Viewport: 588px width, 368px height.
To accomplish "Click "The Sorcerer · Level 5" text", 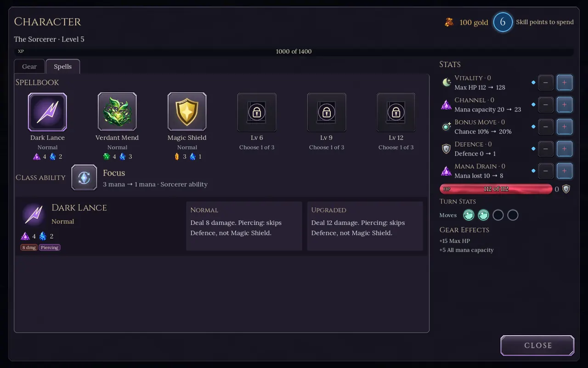I will (49, 39).
